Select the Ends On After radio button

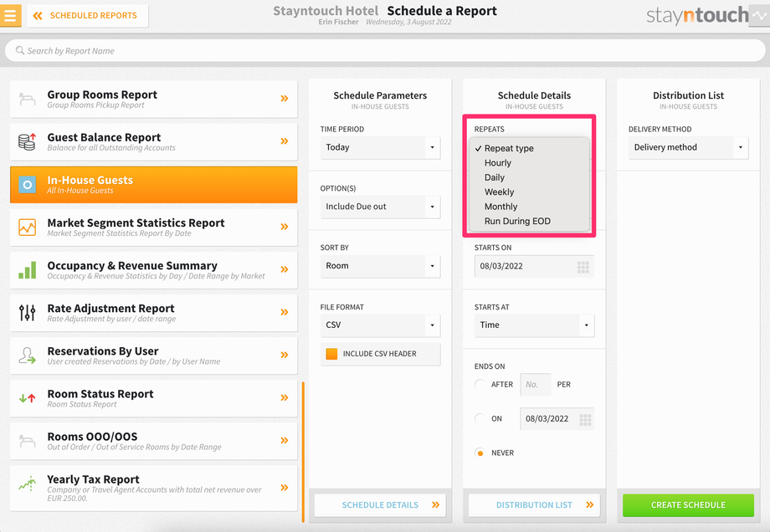coord(480,384)
